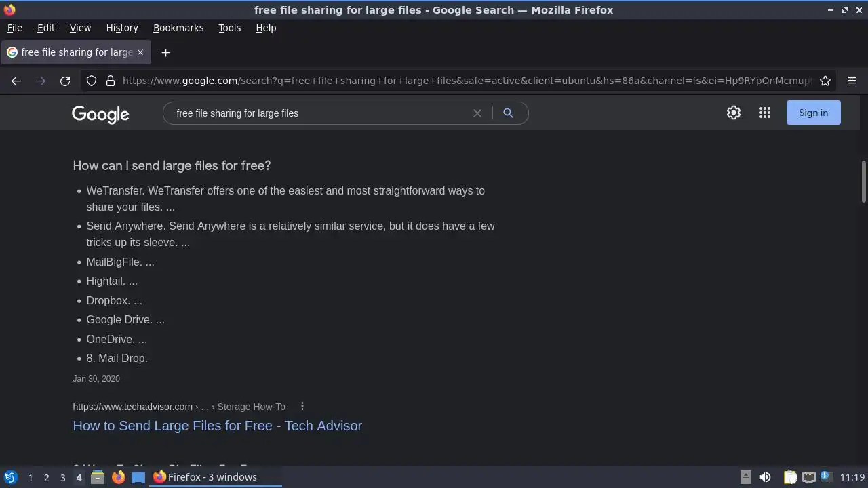Viewport: 868px width, 488px height.
Task: Click the 'Google Drive. ...' list item
Action: click(x=125, y=319)
